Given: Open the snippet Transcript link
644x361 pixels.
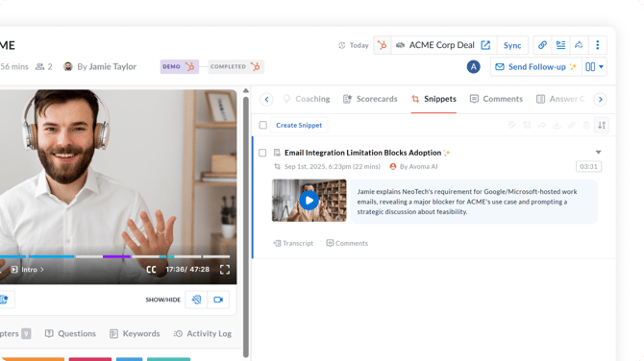Looking at the screenshot, I should [x=293, y=243].
